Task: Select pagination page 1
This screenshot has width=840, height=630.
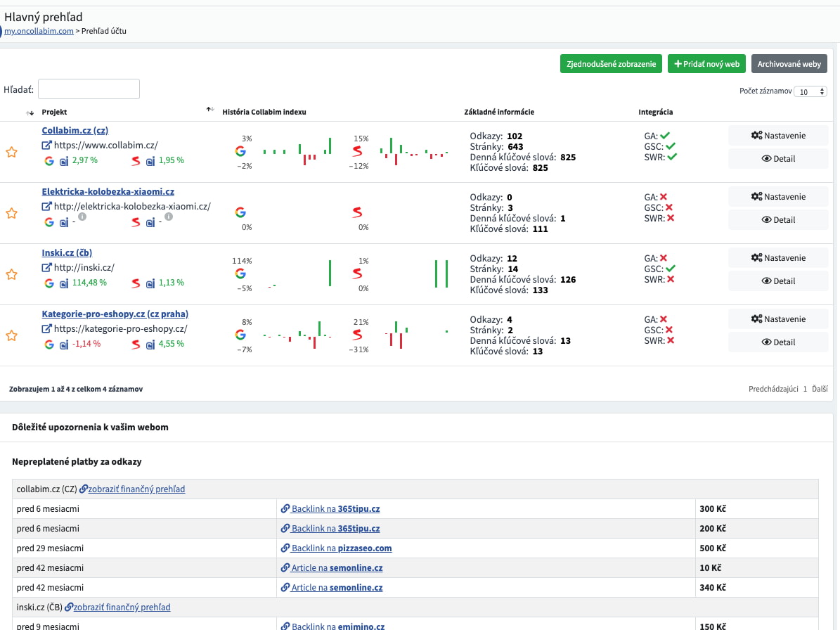Action: (805, 389)
